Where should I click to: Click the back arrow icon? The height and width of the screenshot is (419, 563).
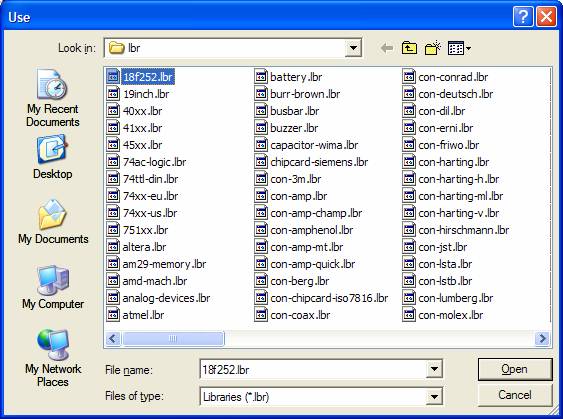click(x=386, y=48)
